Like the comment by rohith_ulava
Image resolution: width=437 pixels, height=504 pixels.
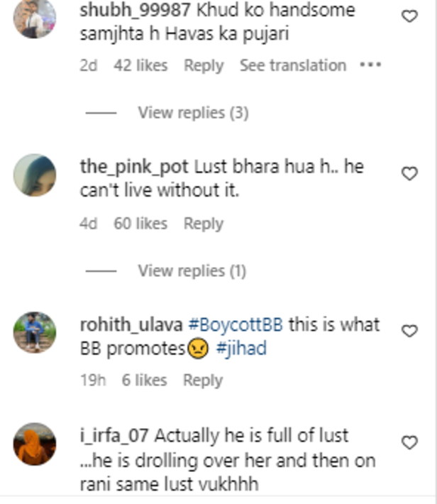[x=409, y=331]
